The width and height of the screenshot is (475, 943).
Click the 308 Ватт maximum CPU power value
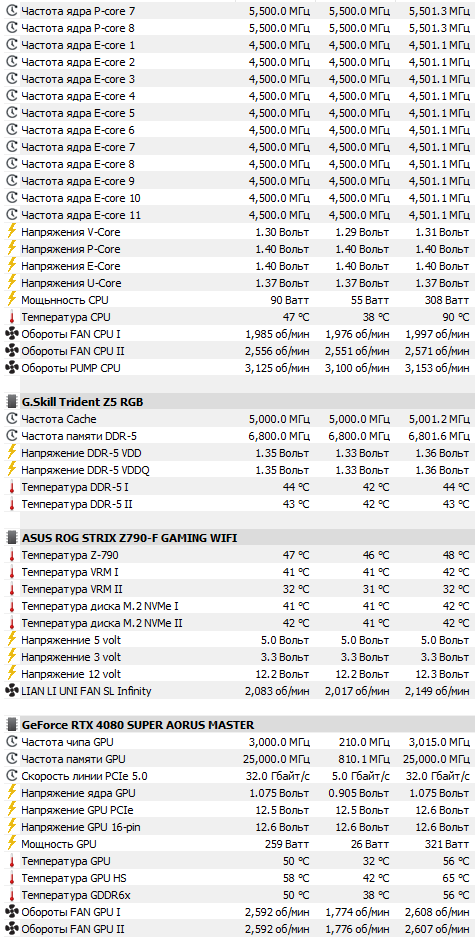coord(447,300)
